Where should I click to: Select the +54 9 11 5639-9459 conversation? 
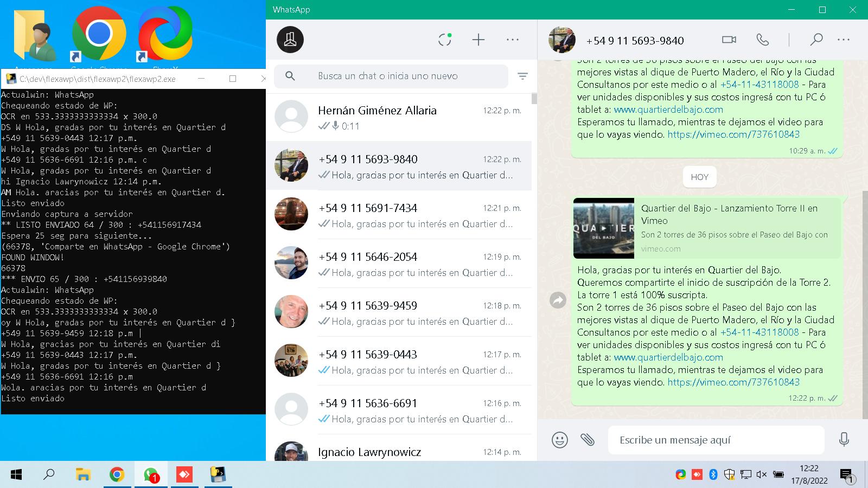pos(399,312)
